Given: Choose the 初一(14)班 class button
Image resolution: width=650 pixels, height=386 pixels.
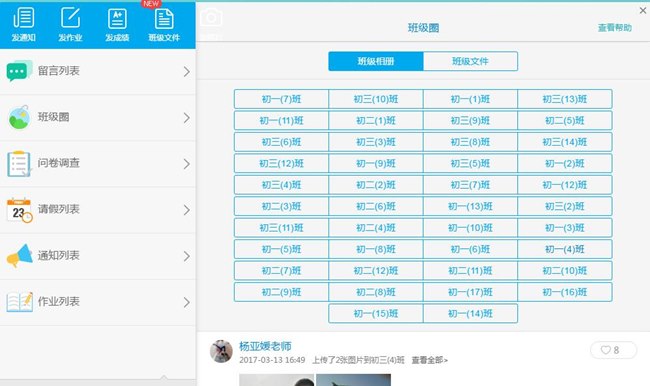Looking at the screenshot, I should 470,313.
